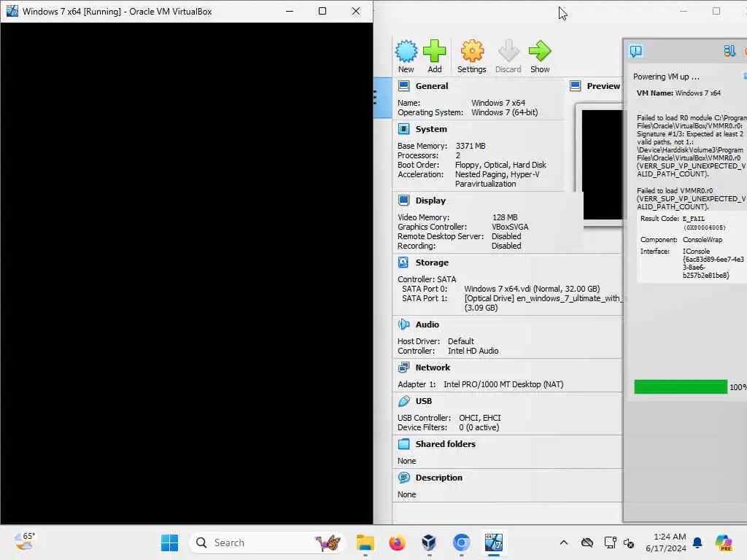Click the System section header text

431,129
